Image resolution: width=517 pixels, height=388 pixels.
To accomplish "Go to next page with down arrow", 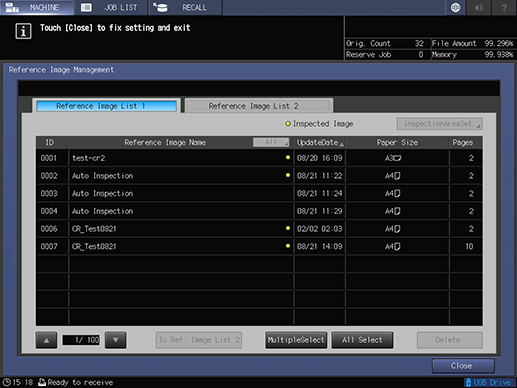I will click(x=115, y=340).
